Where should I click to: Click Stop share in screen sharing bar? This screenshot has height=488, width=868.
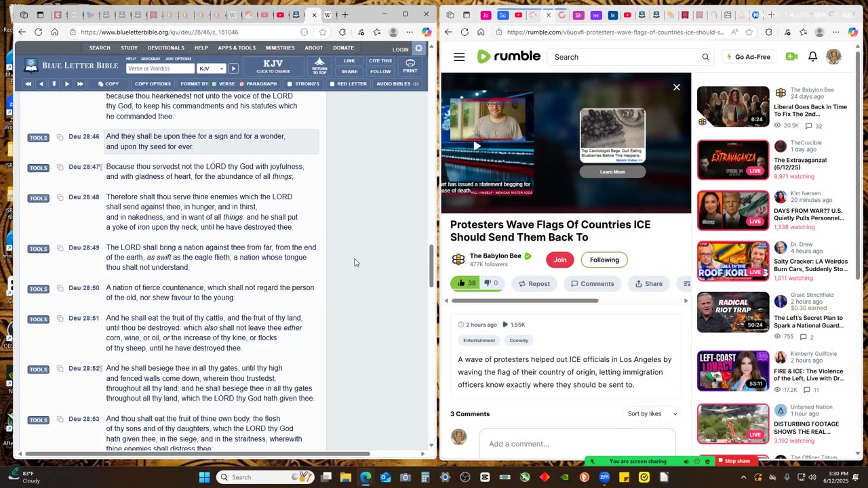coord(736,461)
